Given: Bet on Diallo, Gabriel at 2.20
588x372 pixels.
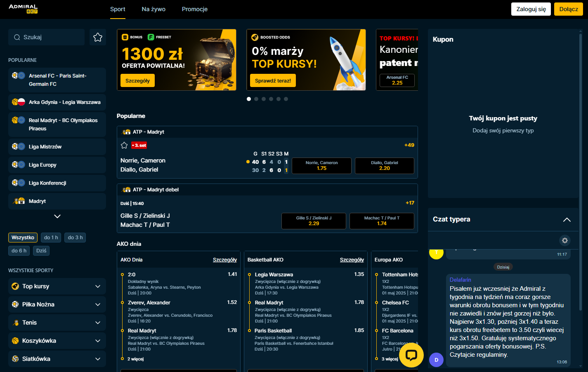Looking at the screenshot, I should coord(384,166).
